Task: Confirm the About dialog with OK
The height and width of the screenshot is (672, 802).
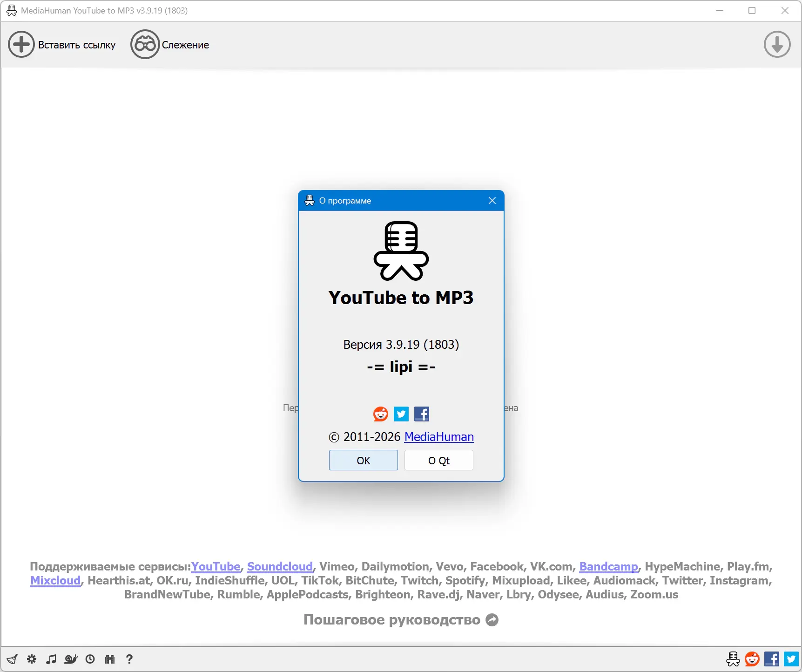Action: [364, 461]
